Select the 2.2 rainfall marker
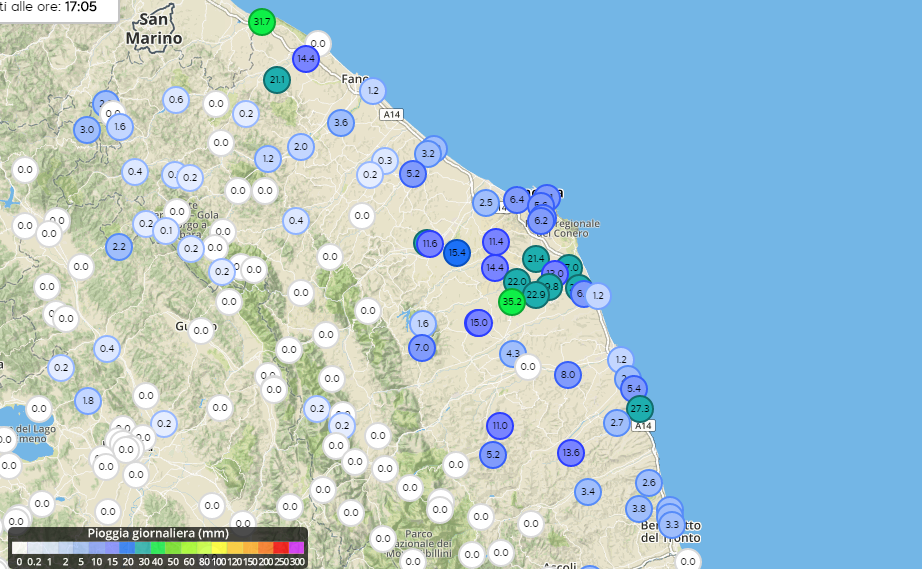The image size is (922, 569). point(119,246)
